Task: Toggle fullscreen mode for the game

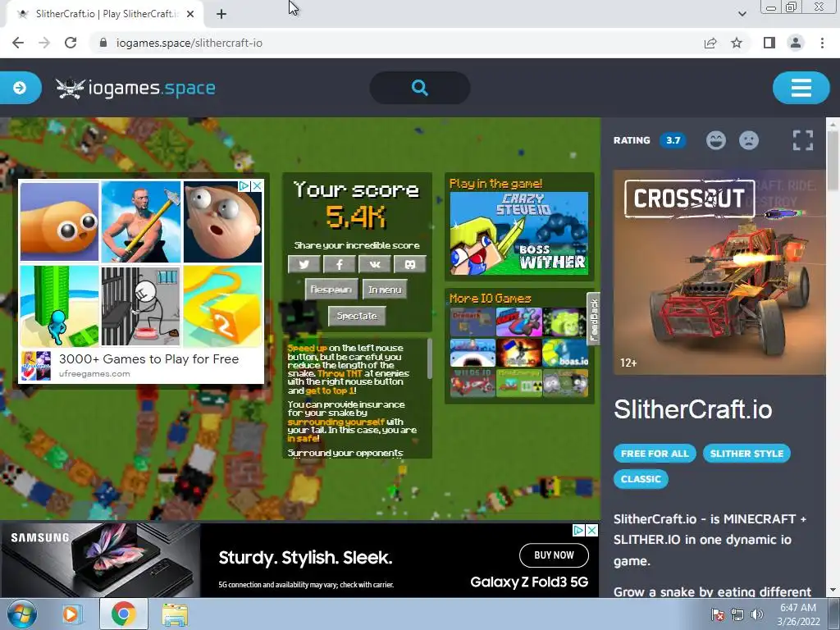Action: coord(802,140)
